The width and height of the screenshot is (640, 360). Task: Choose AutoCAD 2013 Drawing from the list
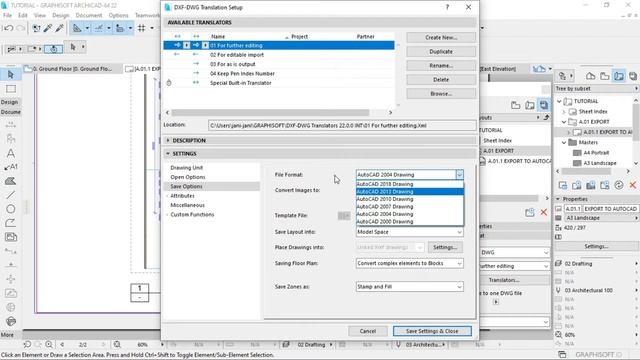[410, 191]
